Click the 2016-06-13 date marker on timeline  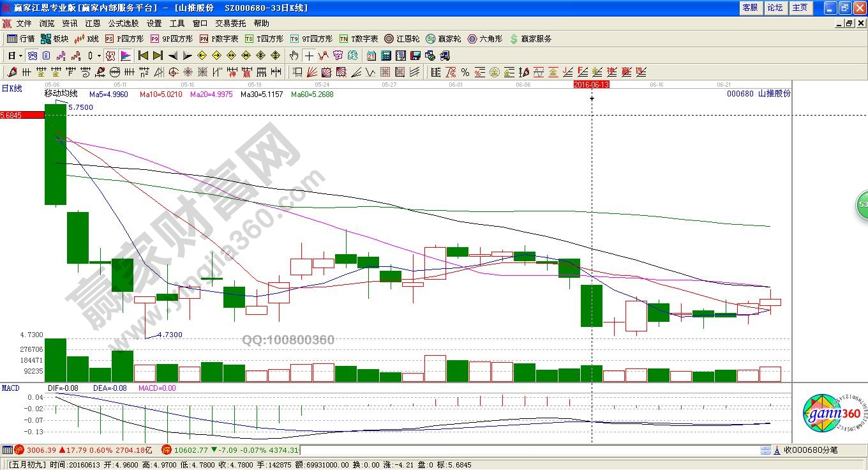(x=592, y=84)
